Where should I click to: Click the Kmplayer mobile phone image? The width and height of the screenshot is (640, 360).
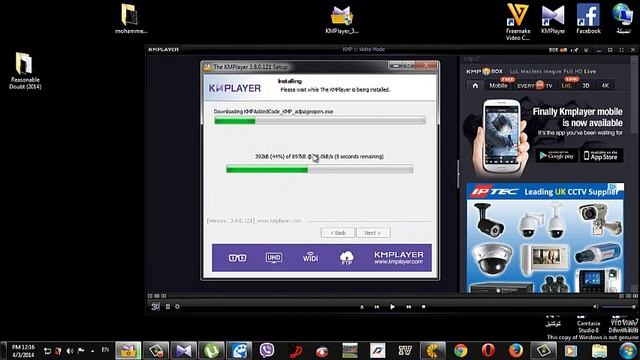point(501,137)
